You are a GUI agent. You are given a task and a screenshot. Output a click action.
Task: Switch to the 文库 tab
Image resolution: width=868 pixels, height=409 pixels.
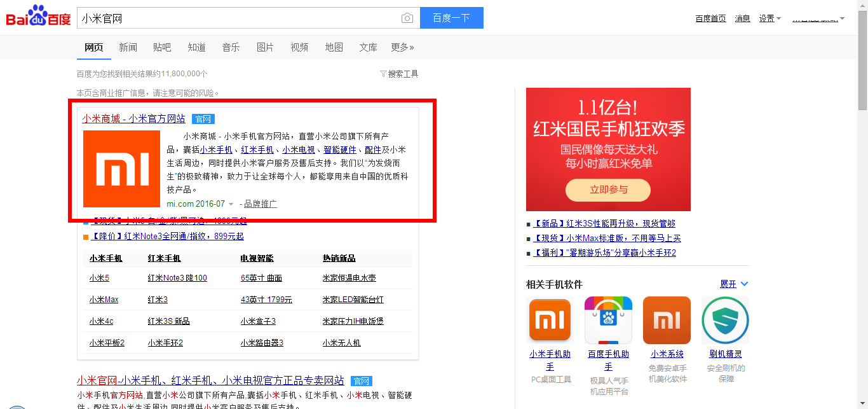point(368,47)
